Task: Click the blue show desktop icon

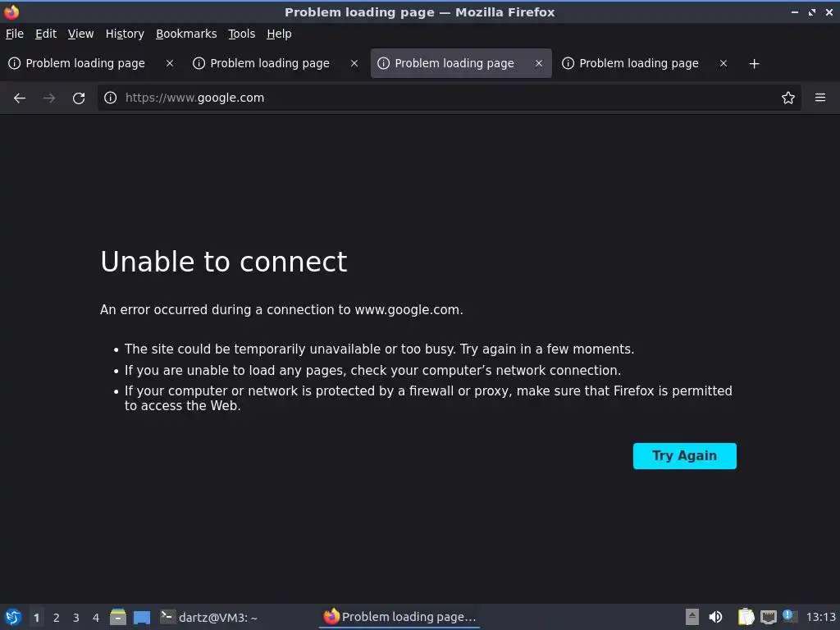Action: 142,617
